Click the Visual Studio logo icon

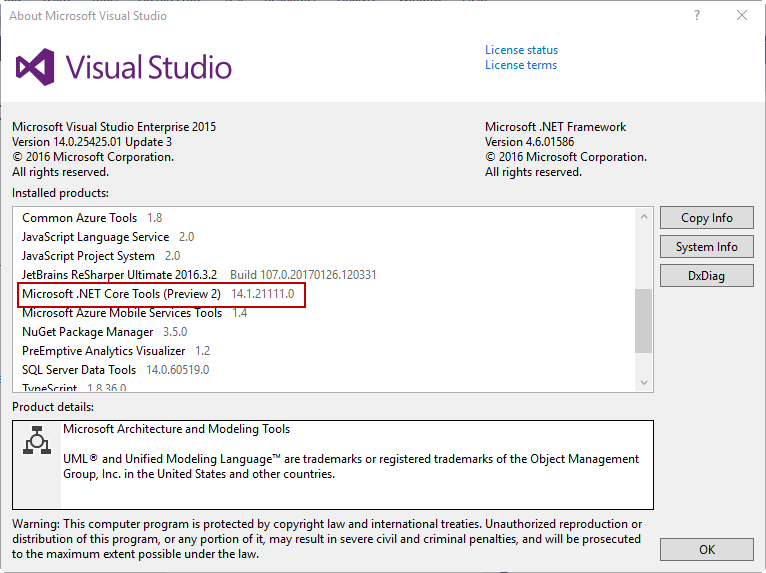(x=35, y=67)
